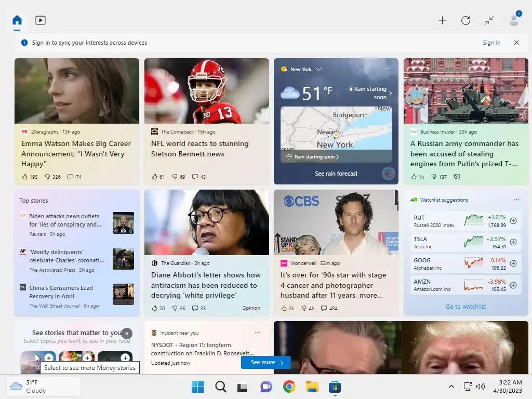
Task: Open clock showing 3:22 AM
Action: click(x=508, y=387)
